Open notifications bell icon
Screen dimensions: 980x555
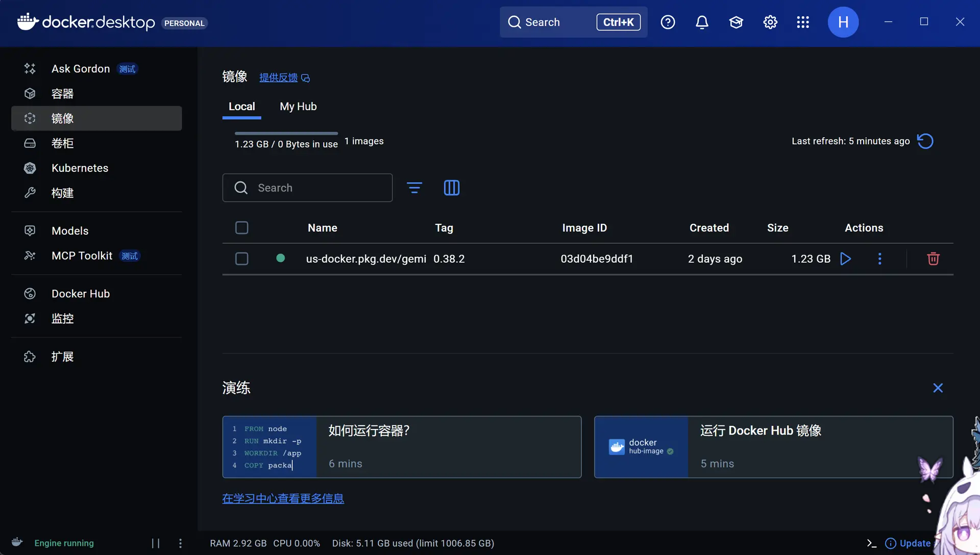click(x=702, y=22)
